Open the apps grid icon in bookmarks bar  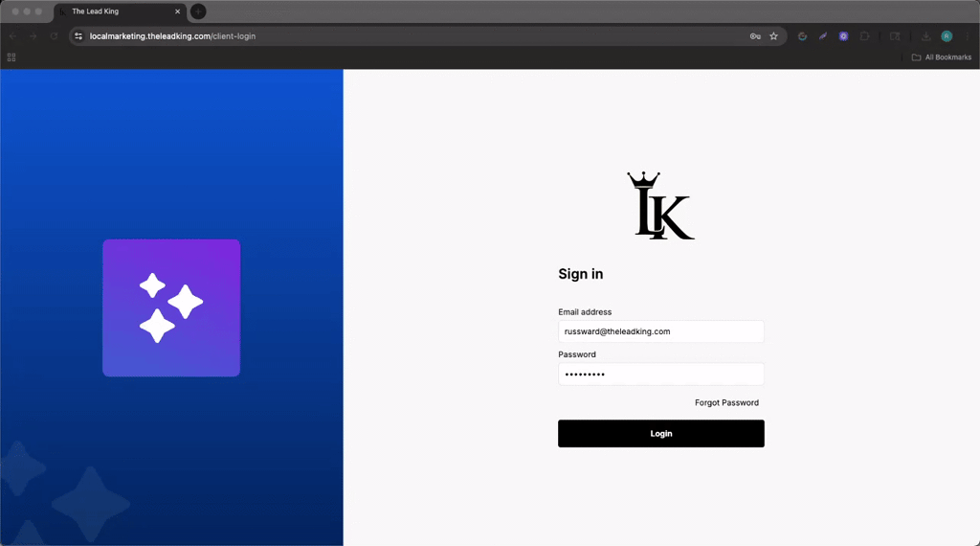tap(11, 57)
